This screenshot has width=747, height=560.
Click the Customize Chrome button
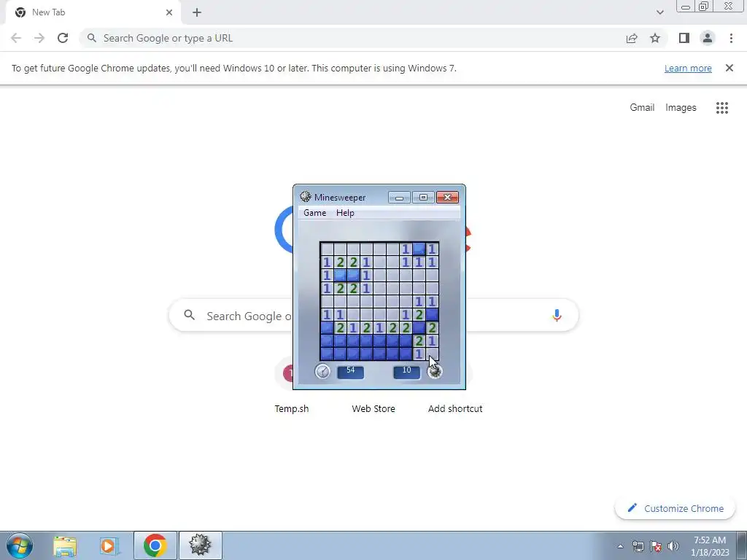coord(675,508)
